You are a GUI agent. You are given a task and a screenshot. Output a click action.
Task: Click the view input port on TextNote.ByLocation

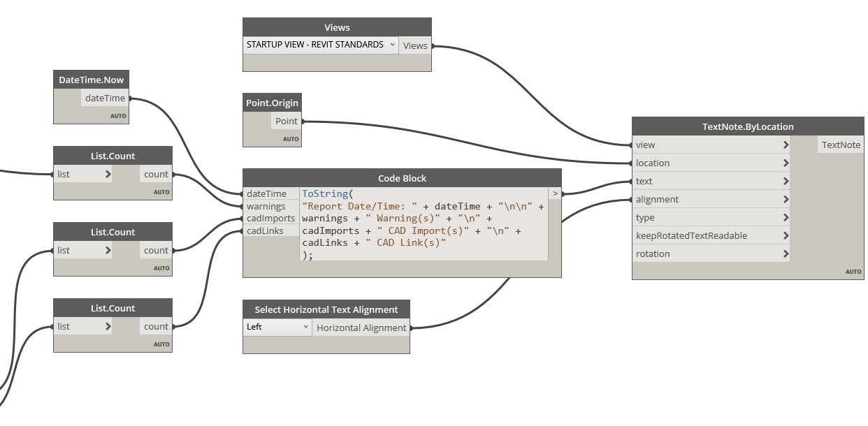[711, 145]
